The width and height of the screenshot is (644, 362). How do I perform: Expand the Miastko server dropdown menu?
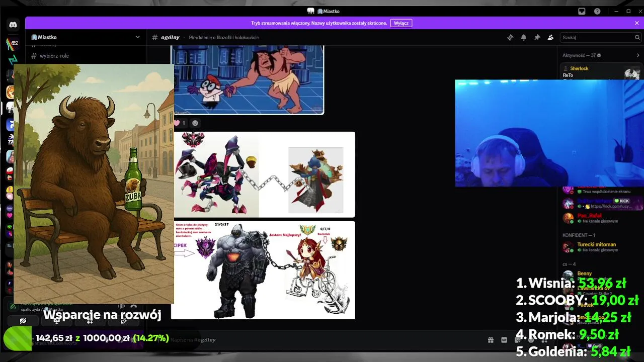pyautogui.click(x=137, y=37)
